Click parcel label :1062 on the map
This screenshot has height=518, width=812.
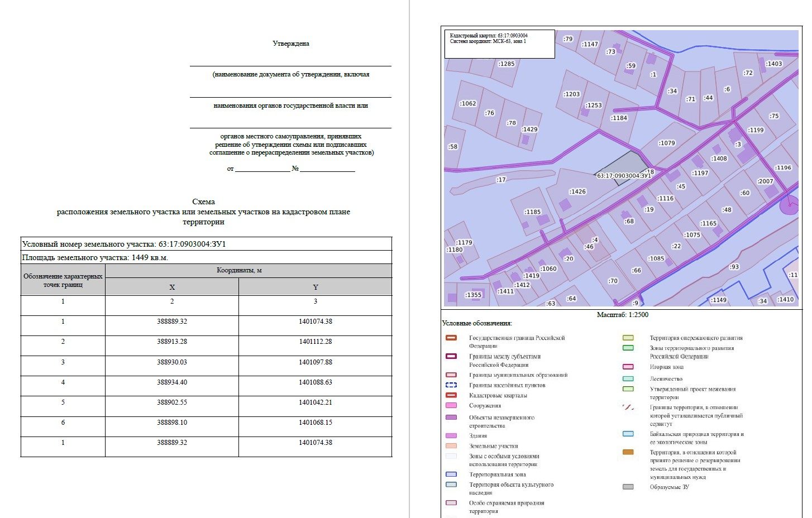[x=467, y=103]
